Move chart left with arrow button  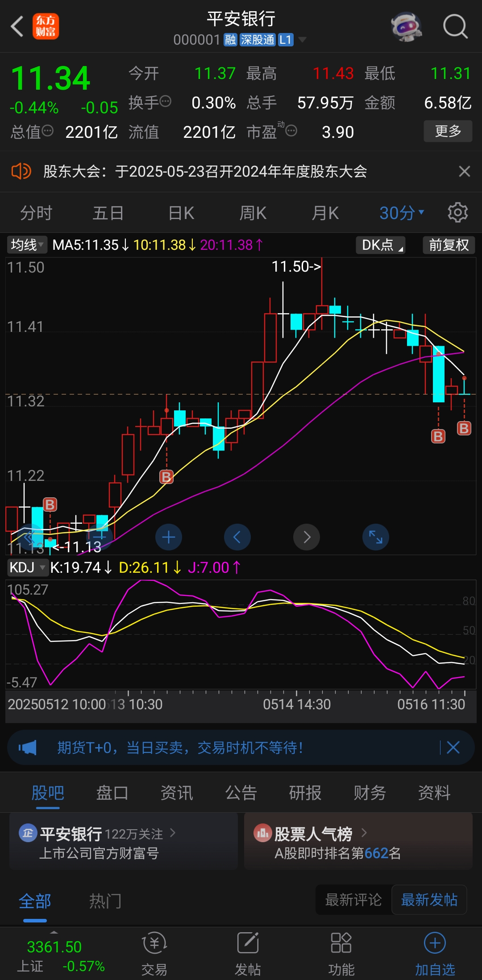237,537
